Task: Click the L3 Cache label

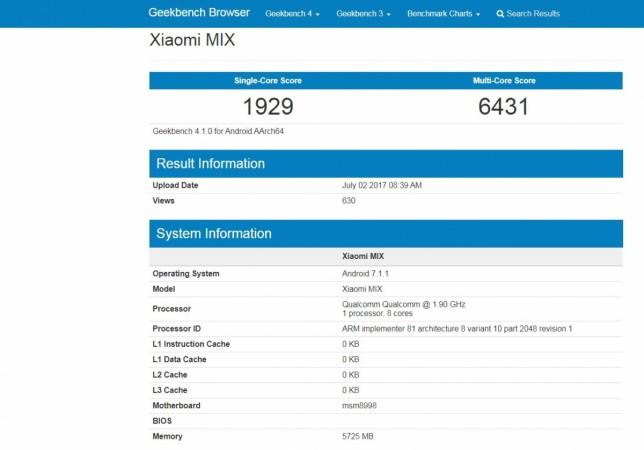Action: pos(170,390)
